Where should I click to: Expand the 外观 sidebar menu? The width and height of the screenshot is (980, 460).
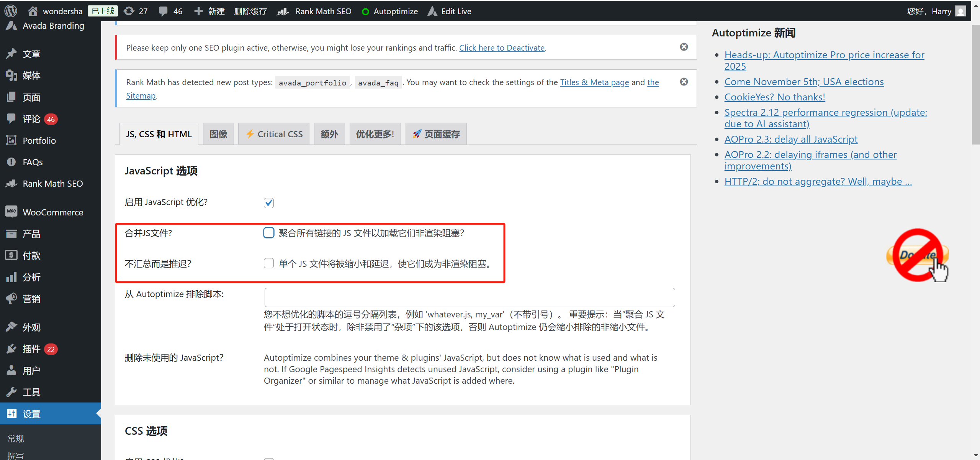(x=32, y=327)
